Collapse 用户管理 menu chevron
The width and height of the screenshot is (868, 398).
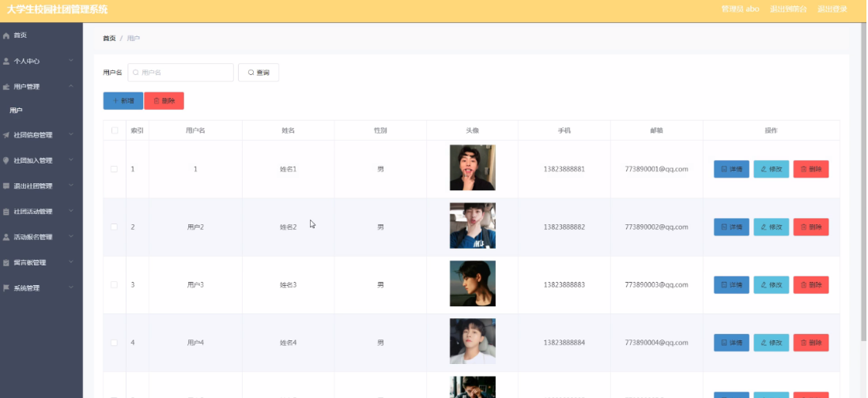tap(71, 86)
